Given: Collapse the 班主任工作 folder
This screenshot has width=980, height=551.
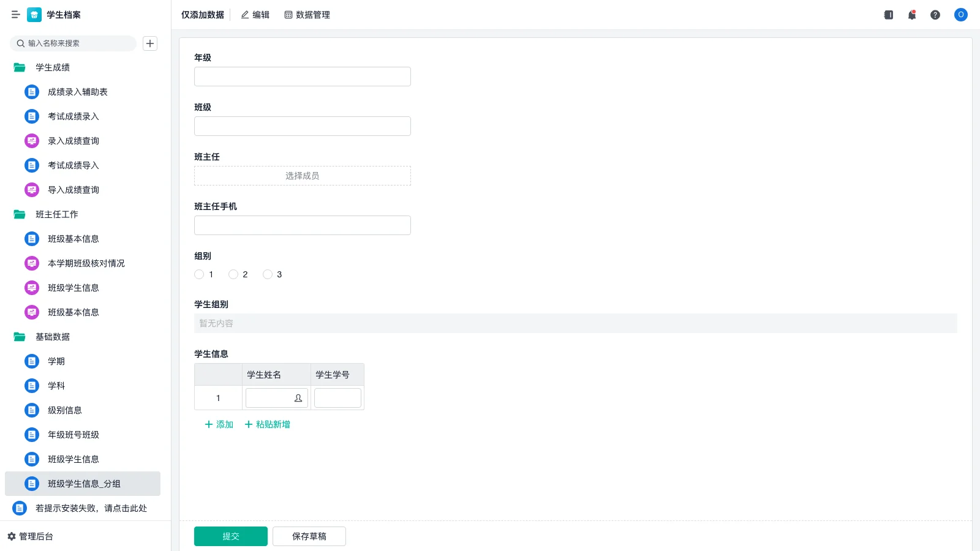Looking at the screenshot, I should pos(56,214).
